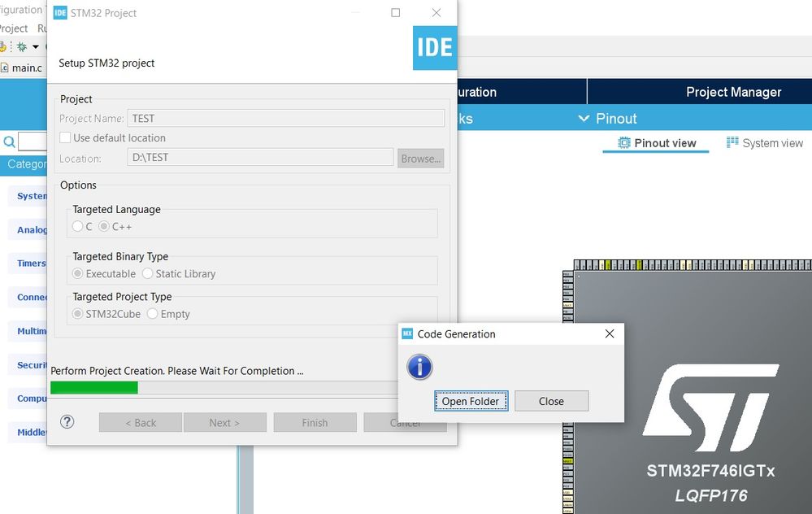812x514 pixels.
Task: Click the < Back button in the wizard
Action: tap(141, 423)
